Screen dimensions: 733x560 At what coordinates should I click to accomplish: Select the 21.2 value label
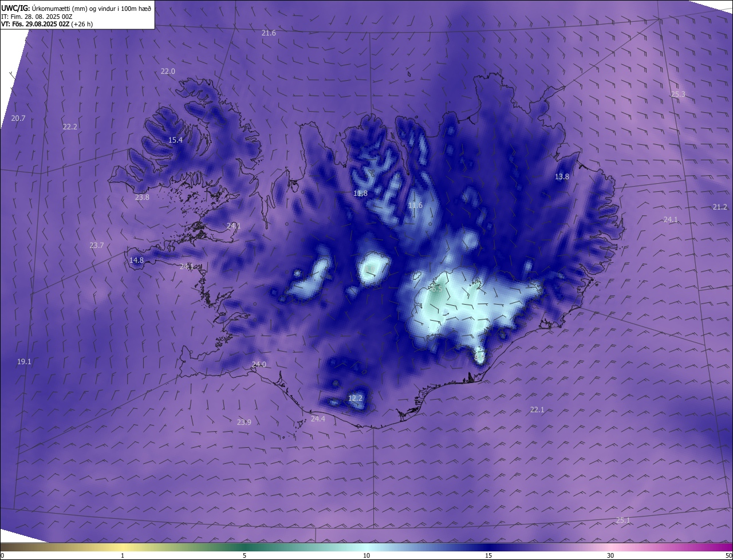[720, 207]
